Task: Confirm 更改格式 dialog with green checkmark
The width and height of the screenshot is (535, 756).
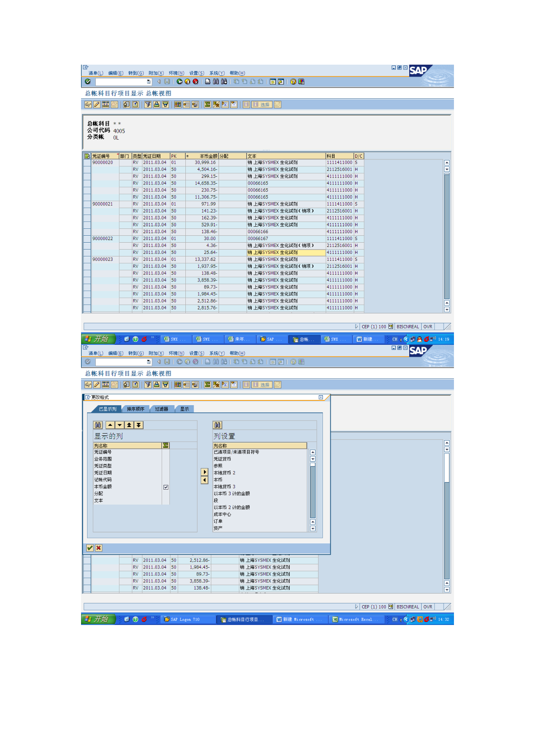Action: [90, 548]
